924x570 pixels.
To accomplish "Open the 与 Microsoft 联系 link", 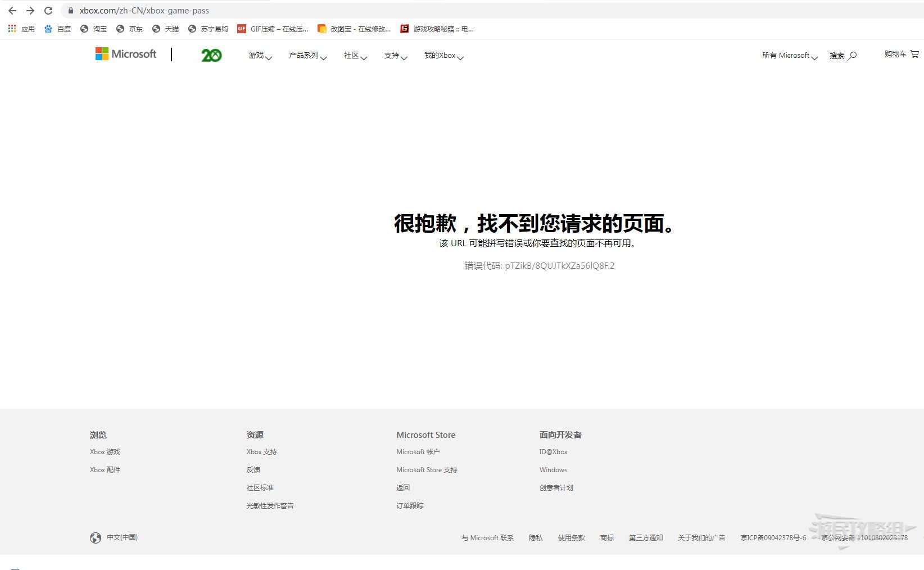I will click(487, 538).
